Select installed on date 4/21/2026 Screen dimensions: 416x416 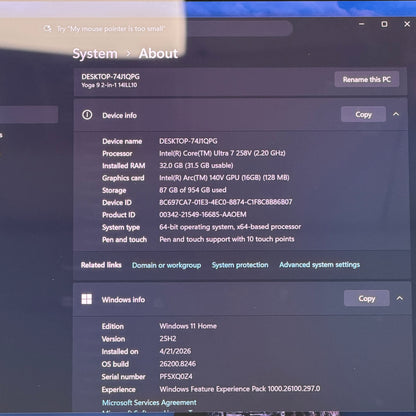tap(175, 351)
